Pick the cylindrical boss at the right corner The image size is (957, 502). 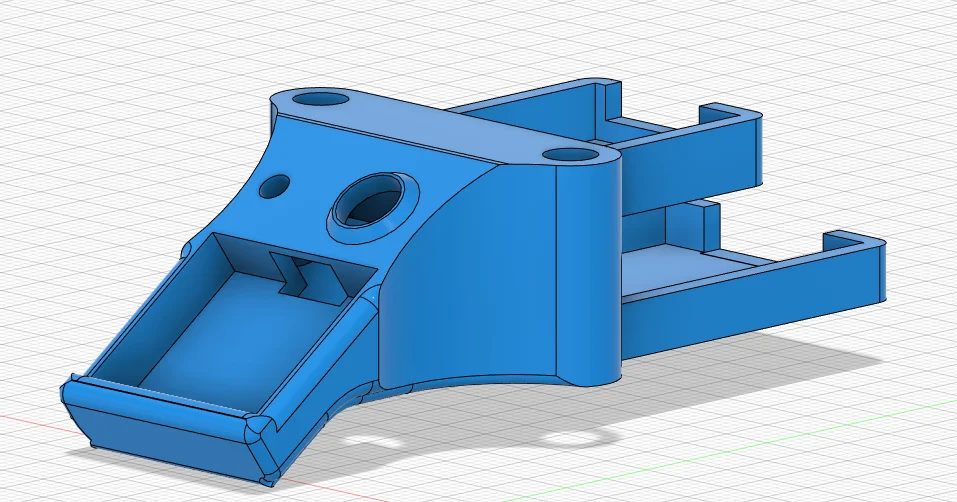(588, 268)
